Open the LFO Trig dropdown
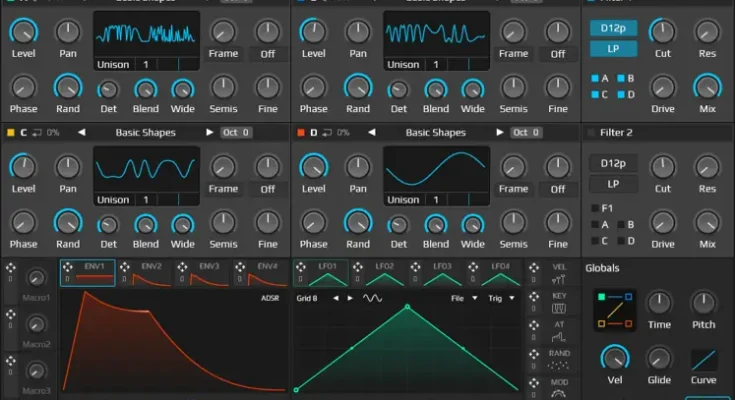The image size is (735, 400). pyautogui.click(x=501, y=298)
